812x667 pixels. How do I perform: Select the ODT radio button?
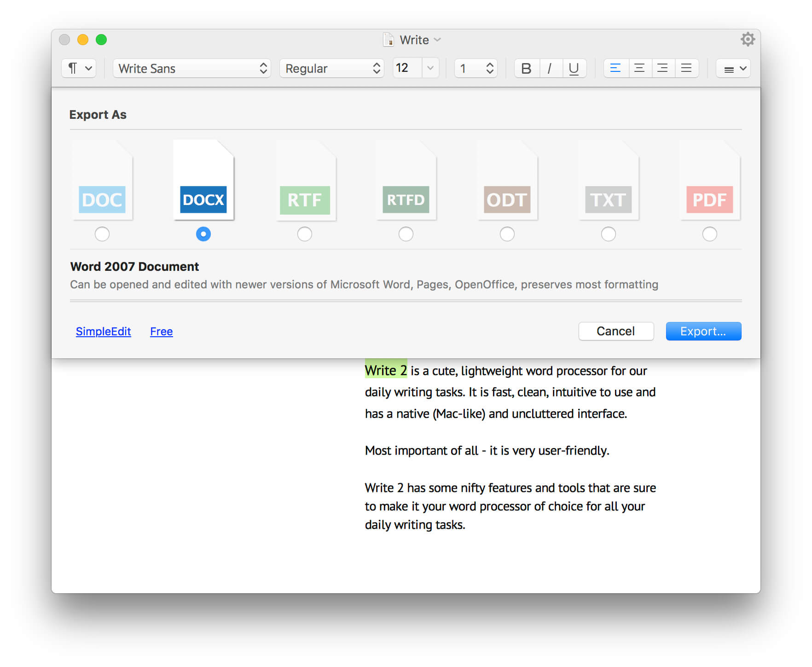[x=507, y=234]
